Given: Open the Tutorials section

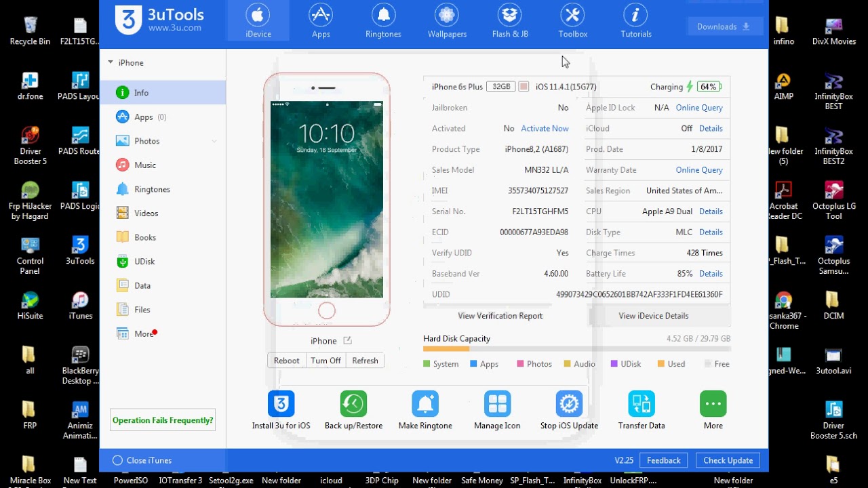Looking at the screenshot, I should pyautogui.click(x=635, y=20).
